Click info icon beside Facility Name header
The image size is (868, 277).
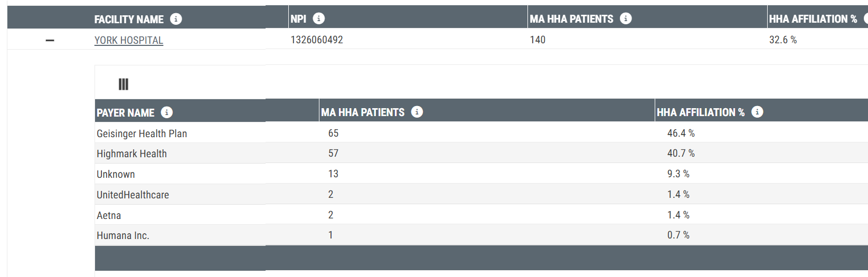point(176,19)
